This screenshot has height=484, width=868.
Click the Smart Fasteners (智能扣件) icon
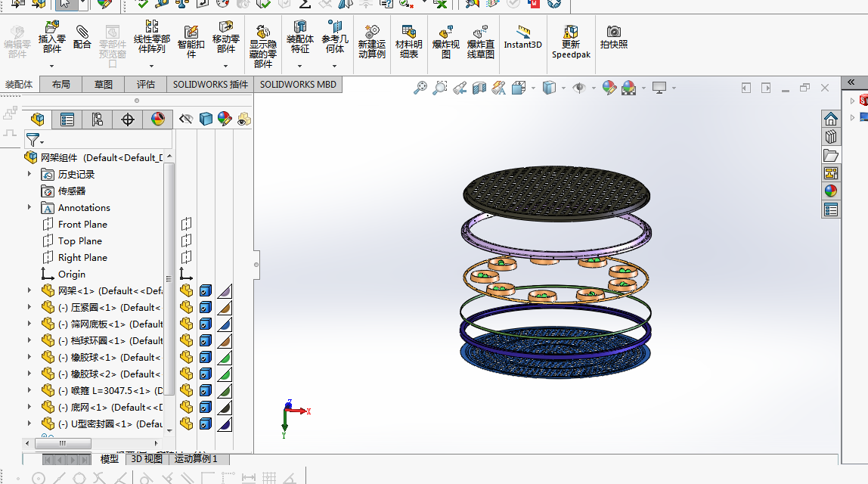pyautogui.click(x=191, y=32)
